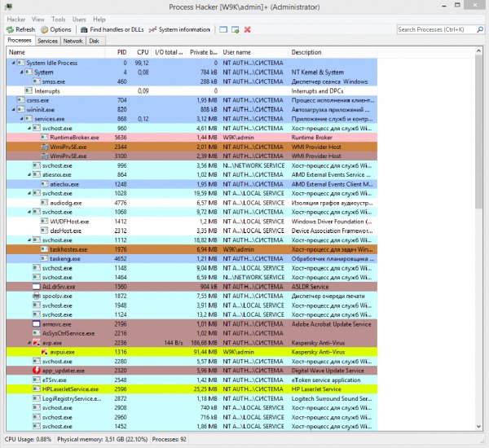Select the dasHost.exe process row

coord(192,231)
